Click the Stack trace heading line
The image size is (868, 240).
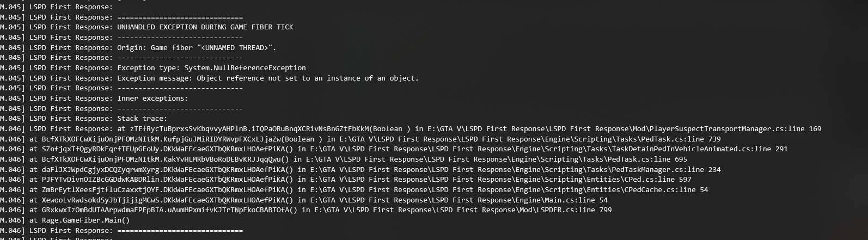coord(142,119)
